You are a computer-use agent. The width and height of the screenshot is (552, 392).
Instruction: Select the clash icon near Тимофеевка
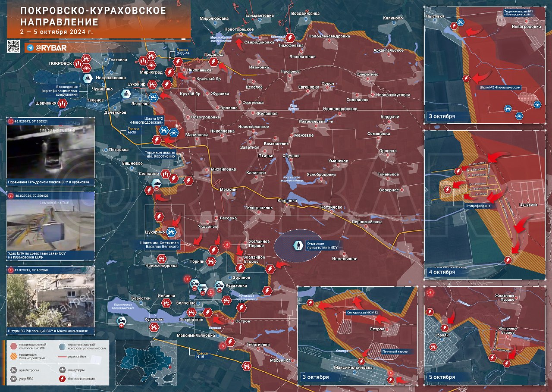[291, 37]
